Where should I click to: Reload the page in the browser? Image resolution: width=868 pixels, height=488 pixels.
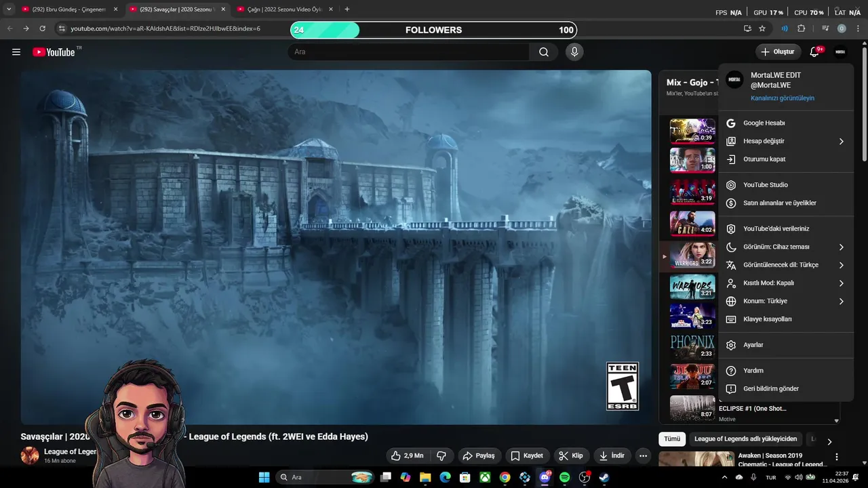coord(42,28)
